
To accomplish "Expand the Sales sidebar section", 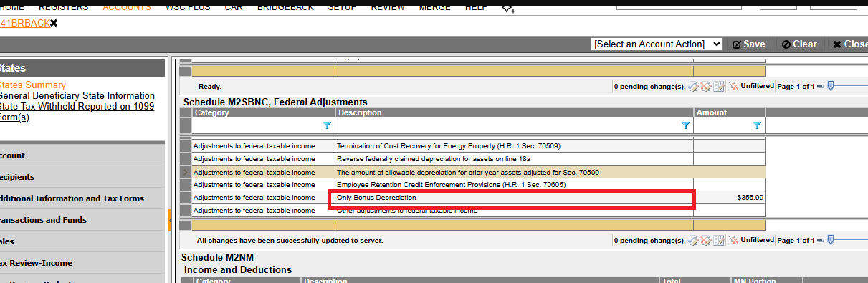I will coord(82,241).
